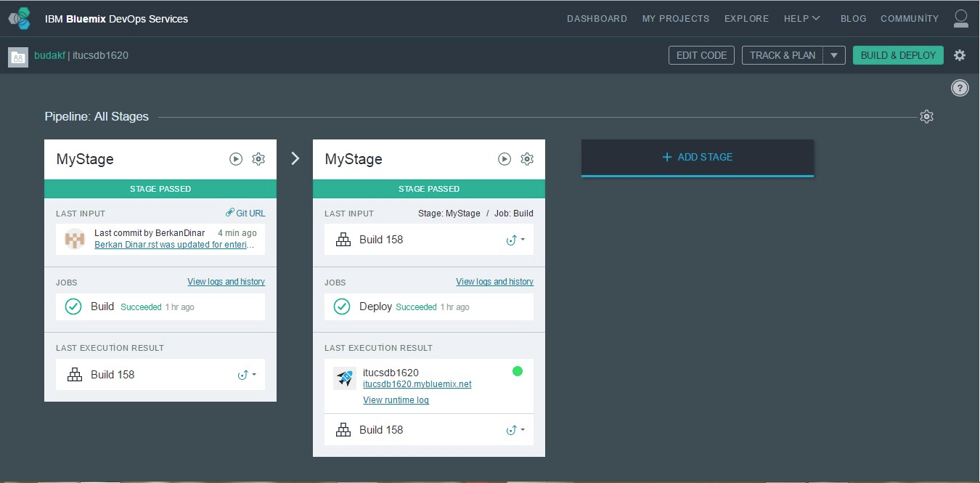This screenshot has width=980, height=483.
Task: Open Explore in top navigation
Action: tap(746, 19)
